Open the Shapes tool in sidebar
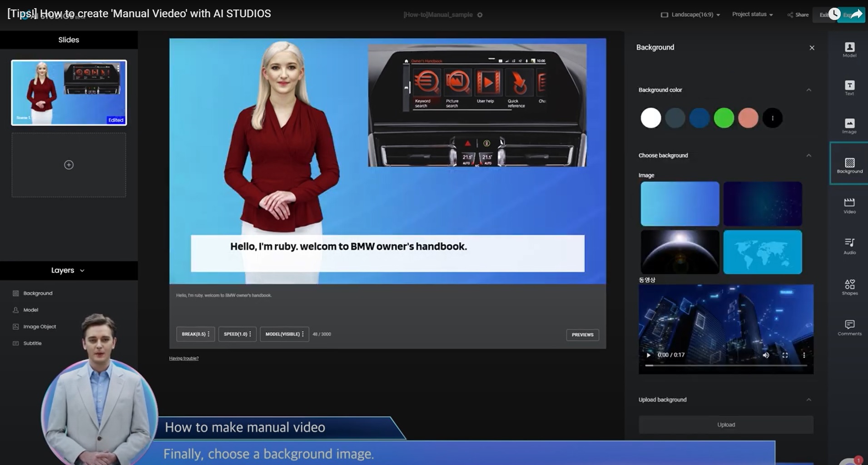 pos(849,287)
